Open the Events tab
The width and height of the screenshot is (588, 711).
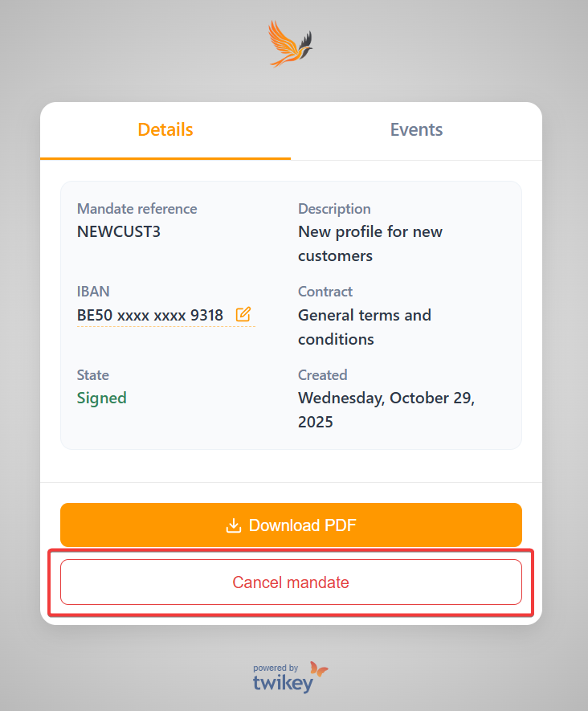[416, 130]
